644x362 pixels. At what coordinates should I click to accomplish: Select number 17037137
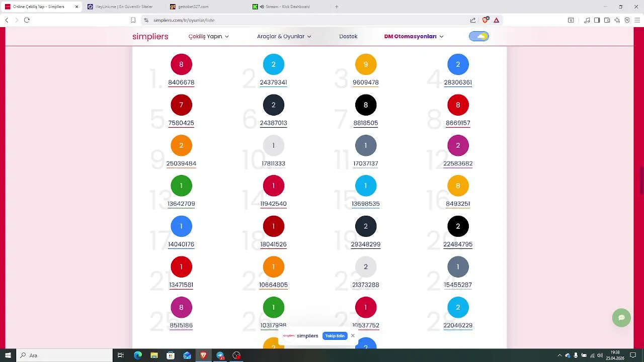366,163
